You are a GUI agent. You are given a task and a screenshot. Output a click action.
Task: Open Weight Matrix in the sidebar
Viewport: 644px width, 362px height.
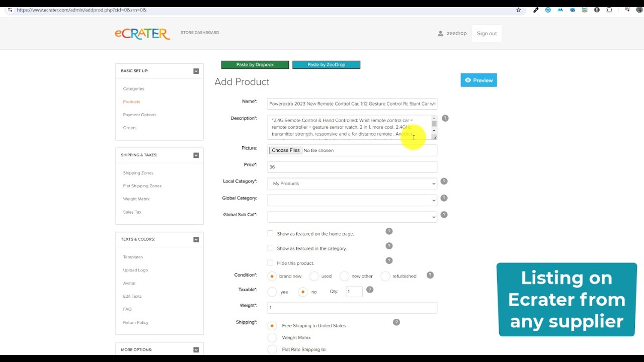pos(136,199)
